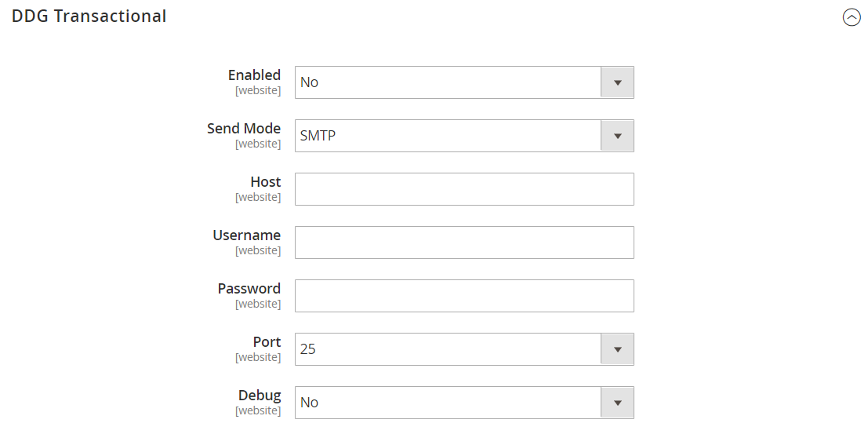Focus the Password text field
This screenshot has height=434, width=868.
click(464, 296)
